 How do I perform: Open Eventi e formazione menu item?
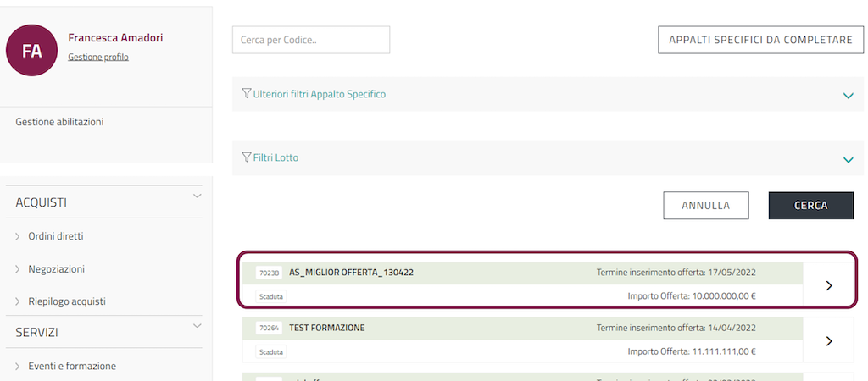pos(71,366)
